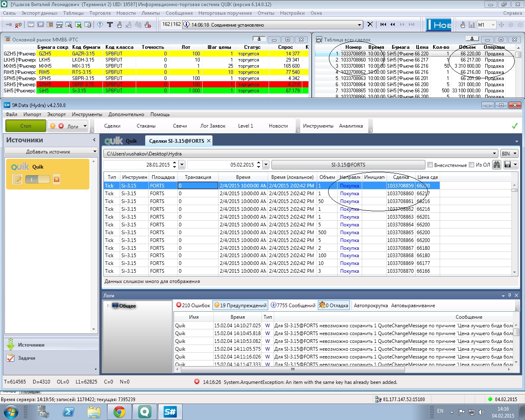Click the bar chart icon near M1 selector
The height and width of the screenshot is (420, 525).
(472, 25)
